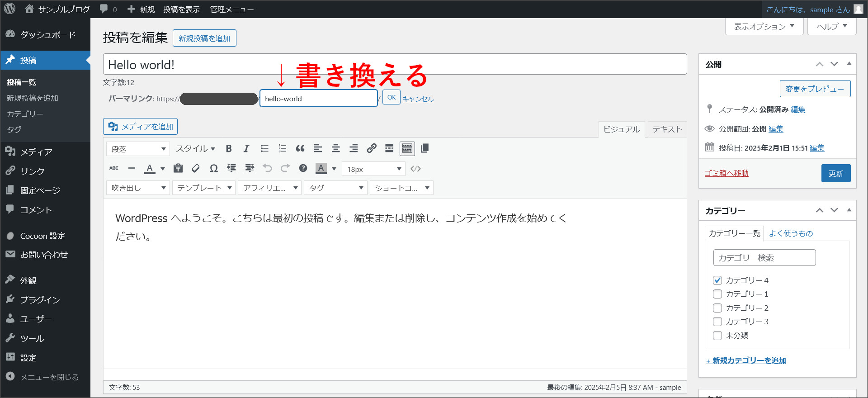Click the 更新 button to update post
868x398 pixels.
(x=835, y=174)
